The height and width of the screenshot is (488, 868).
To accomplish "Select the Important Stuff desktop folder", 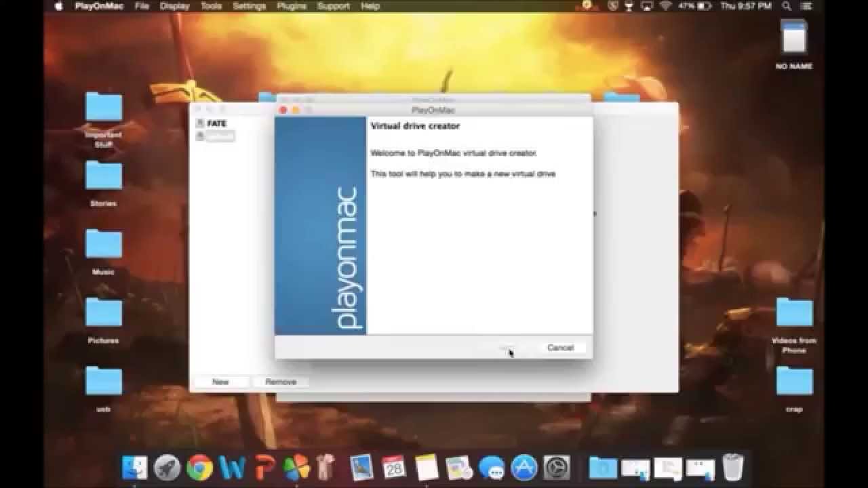I will click(x=104, y=119).
